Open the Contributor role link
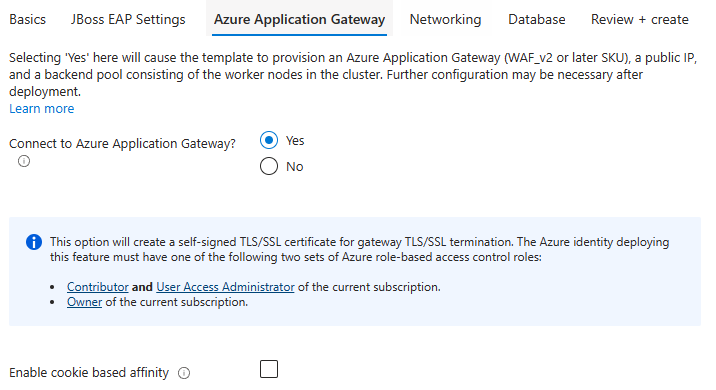716x390 pixels. [98, 287]
